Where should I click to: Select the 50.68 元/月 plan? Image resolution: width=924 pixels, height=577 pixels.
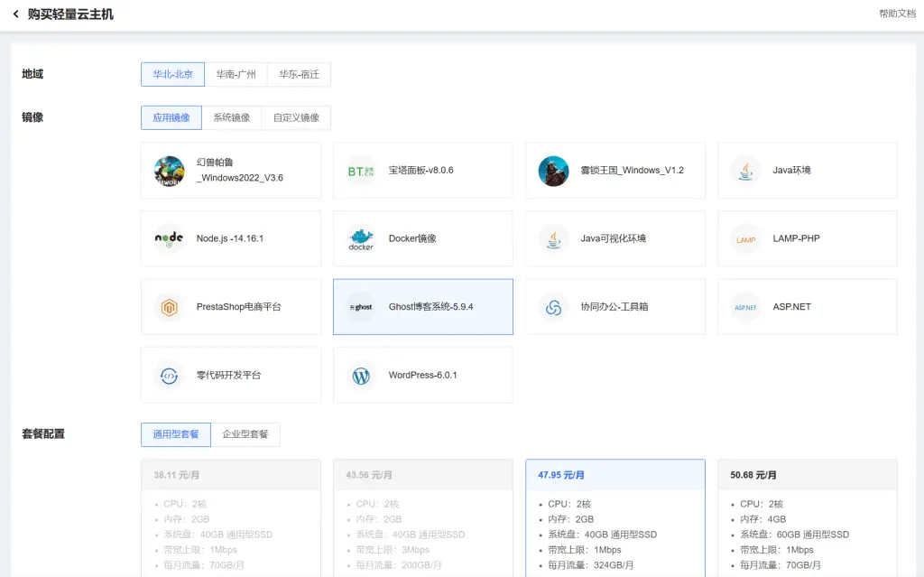click(x=808, y=518)
